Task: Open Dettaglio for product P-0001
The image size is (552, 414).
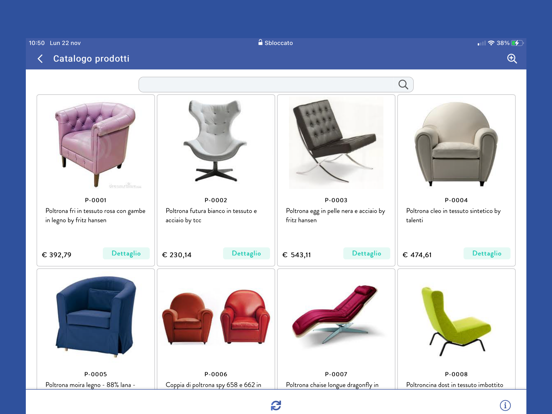Action: tap(126, 253)
